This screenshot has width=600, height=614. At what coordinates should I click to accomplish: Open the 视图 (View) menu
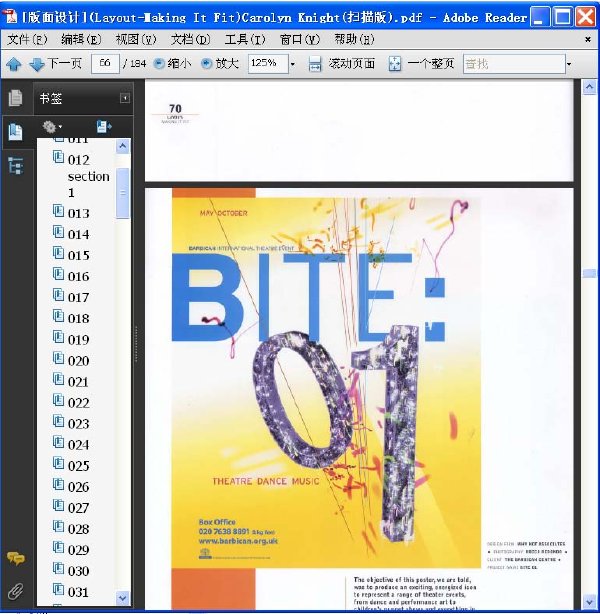click(136, 39)
